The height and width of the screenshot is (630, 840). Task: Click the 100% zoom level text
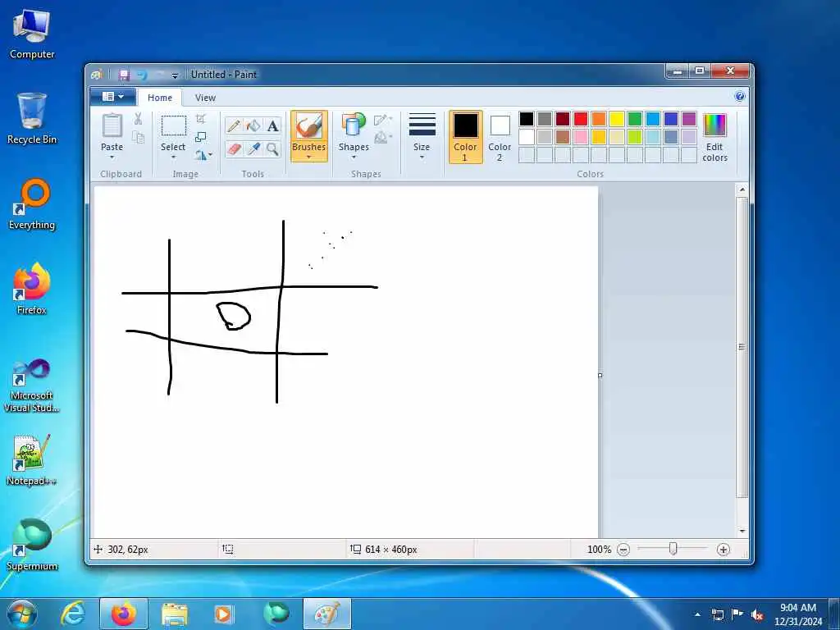pyautogui.click(x=599, y=549)
